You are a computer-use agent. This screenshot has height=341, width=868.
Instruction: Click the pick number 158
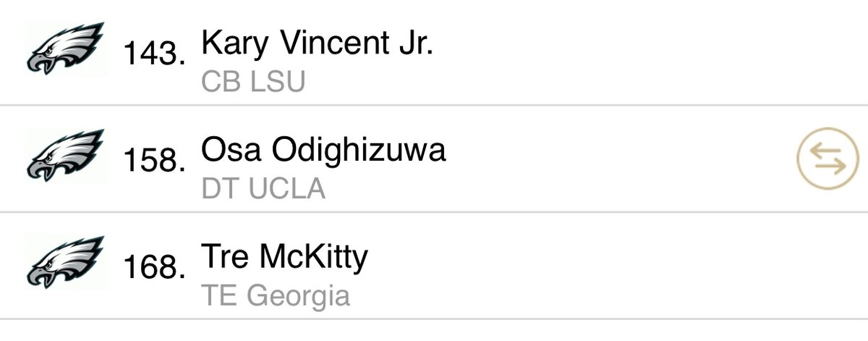153,161
